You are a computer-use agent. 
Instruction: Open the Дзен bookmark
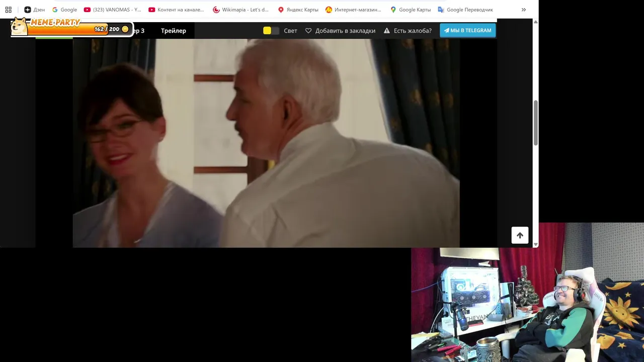coord(34,10)
